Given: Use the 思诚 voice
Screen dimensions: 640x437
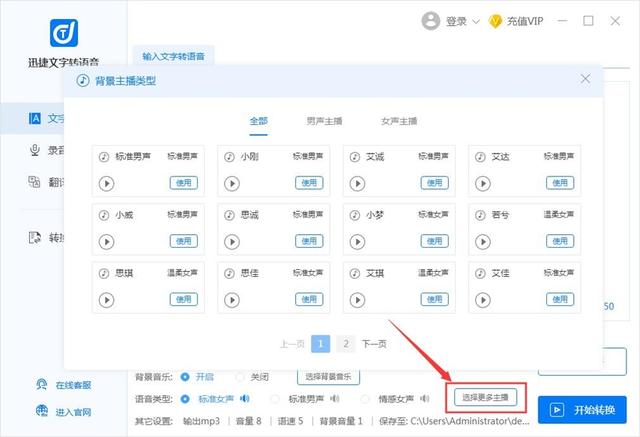Looking at the screenshot, I should coord(309,241).
